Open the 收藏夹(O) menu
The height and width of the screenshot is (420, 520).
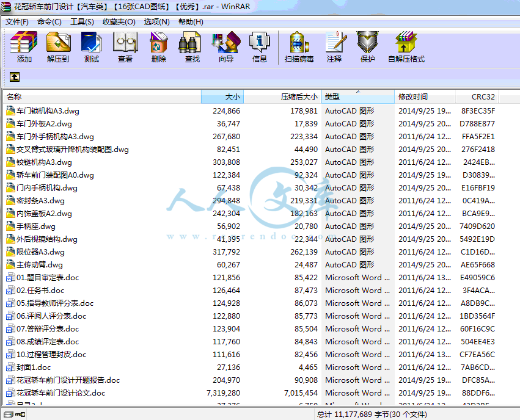(x=119, y=22)
